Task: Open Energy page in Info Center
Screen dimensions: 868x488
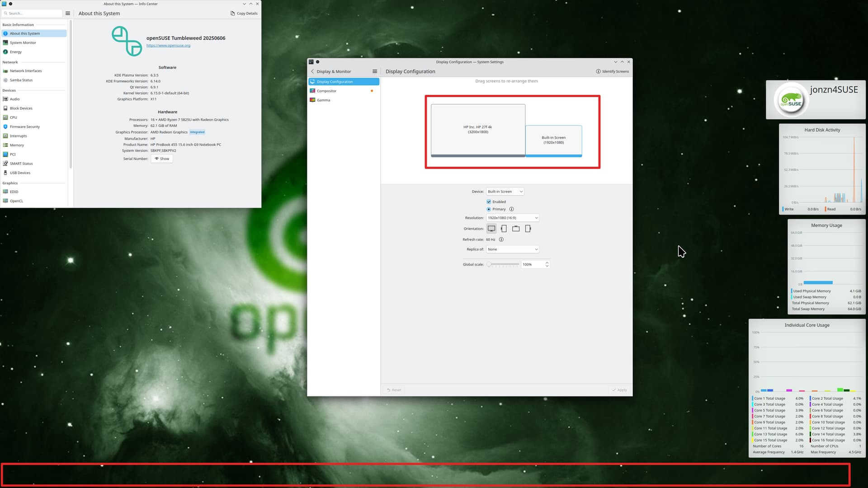Action: coord(34,52)
